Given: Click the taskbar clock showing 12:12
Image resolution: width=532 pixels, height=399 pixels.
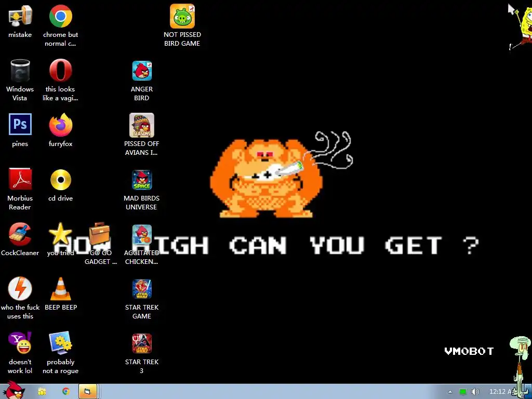Looking at the screenshot, I should coord(500,392).
